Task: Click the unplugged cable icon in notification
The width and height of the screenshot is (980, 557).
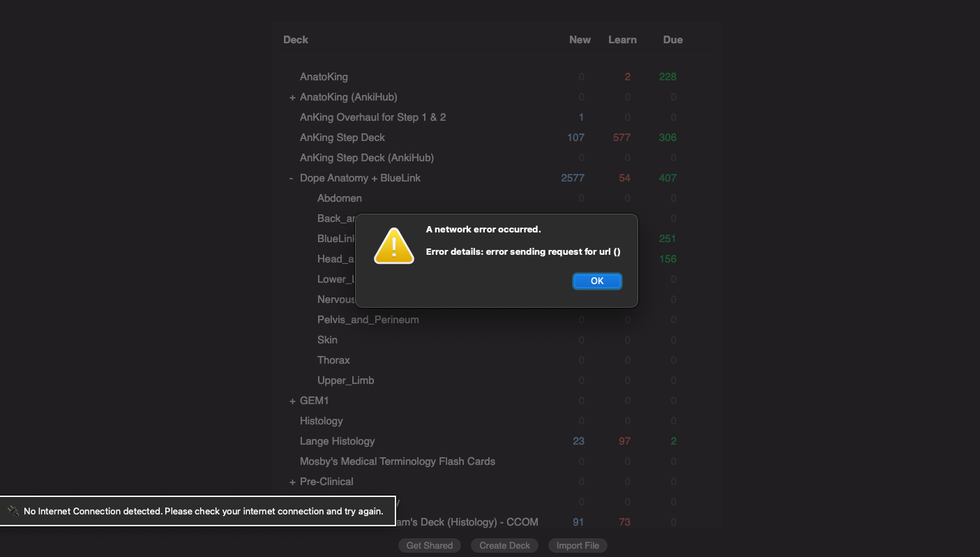Action: tap(13, 511)
